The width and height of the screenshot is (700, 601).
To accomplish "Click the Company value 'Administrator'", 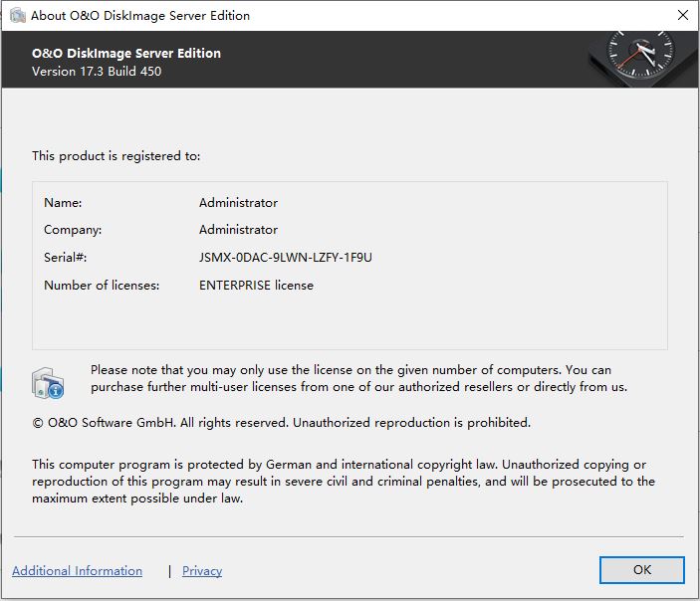I will 238,229.
